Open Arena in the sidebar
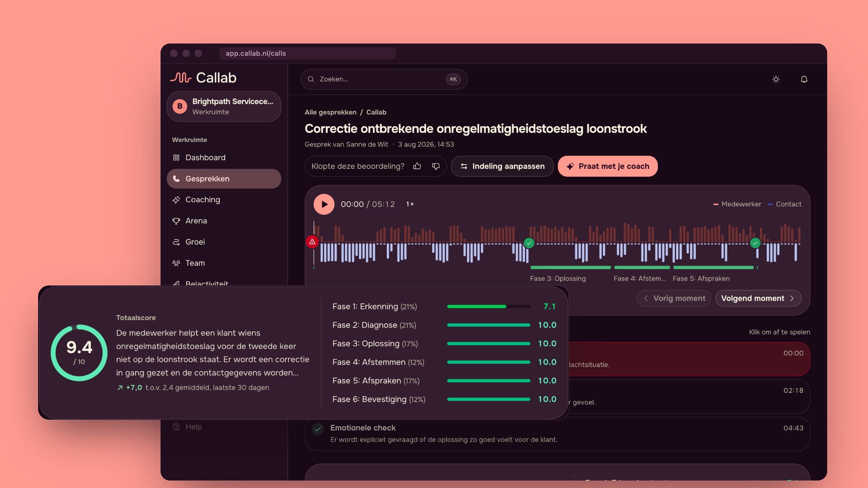Image resolution: width=868 pixels, height=488 pixels. [x=224, y=221]
